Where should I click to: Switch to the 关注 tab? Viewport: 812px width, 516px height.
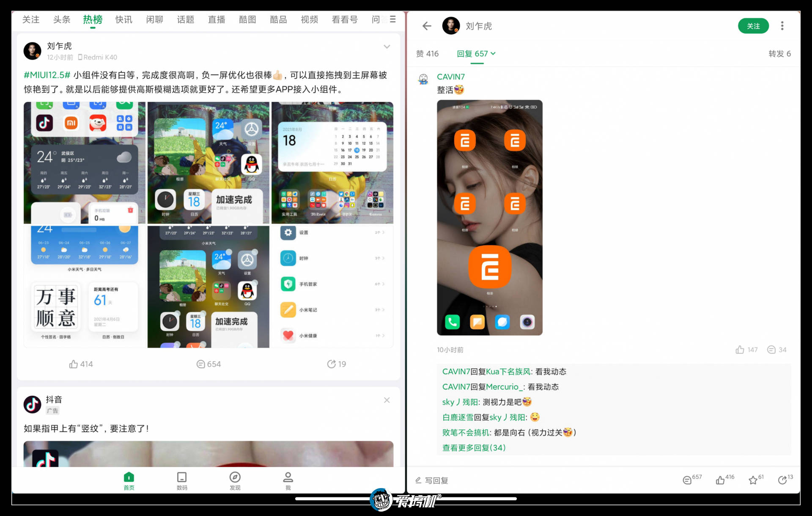coord(31,19)
